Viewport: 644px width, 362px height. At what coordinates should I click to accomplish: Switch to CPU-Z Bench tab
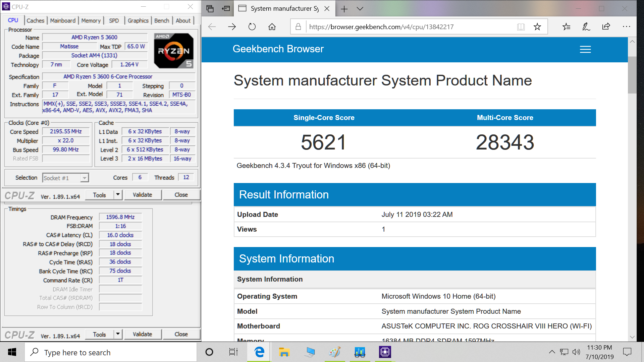coord(162,20)
